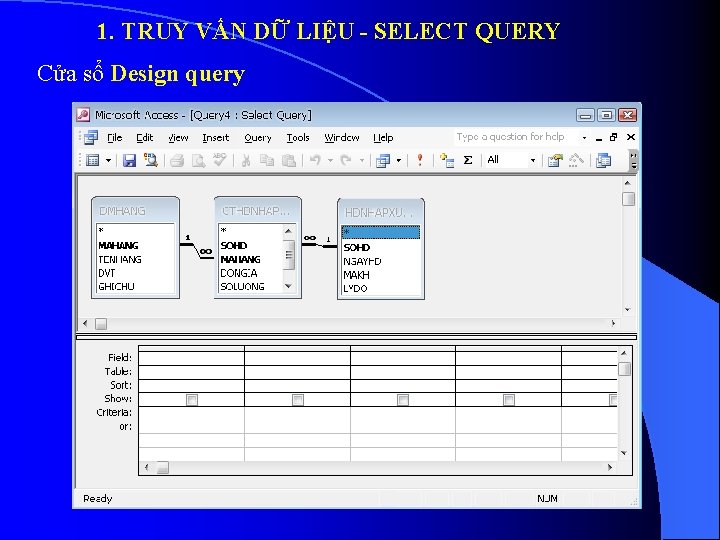The width and height of the screenshot is (720, 540).
Task: Open the Window menu
Action: click(342, 138)
